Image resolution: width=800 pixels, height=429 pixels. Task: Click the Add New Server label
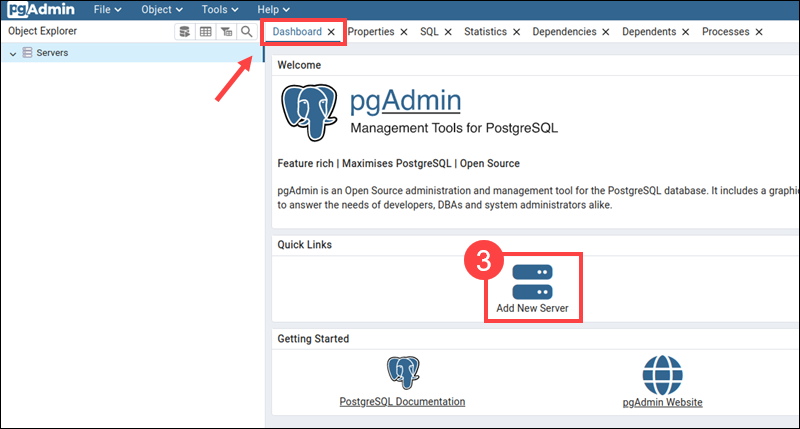click(532, 308)
